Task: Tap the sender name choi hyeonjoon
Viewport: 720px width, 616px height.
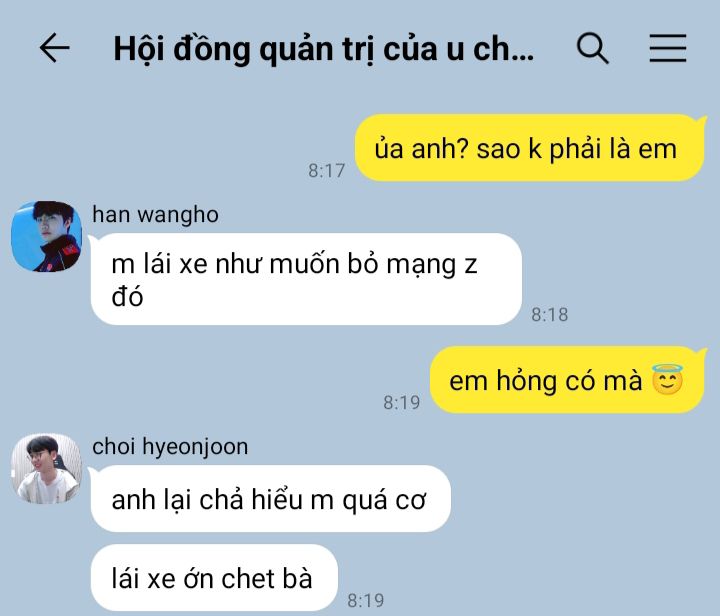Action: tap(170, 447)
